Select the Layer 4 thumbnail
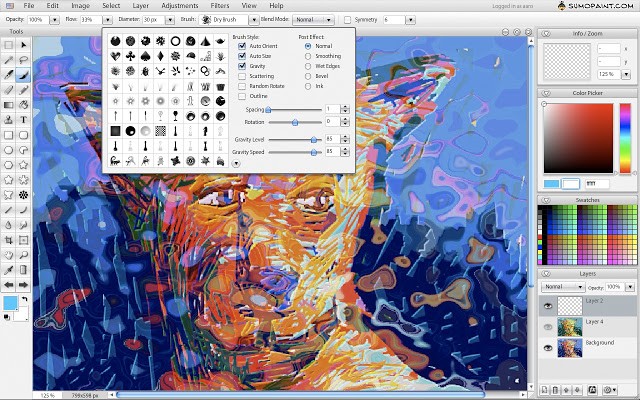 [x=569, y=324]
